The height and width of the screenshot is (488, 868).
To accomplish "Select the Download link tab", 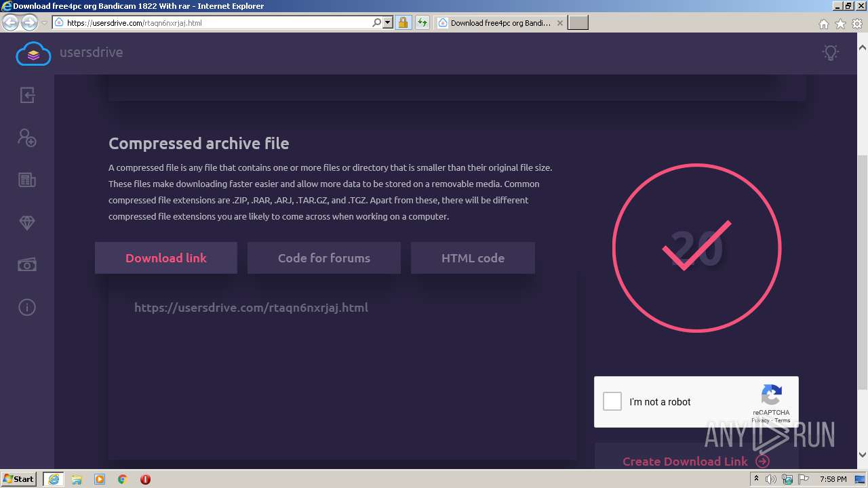I will tap(166, 258).
